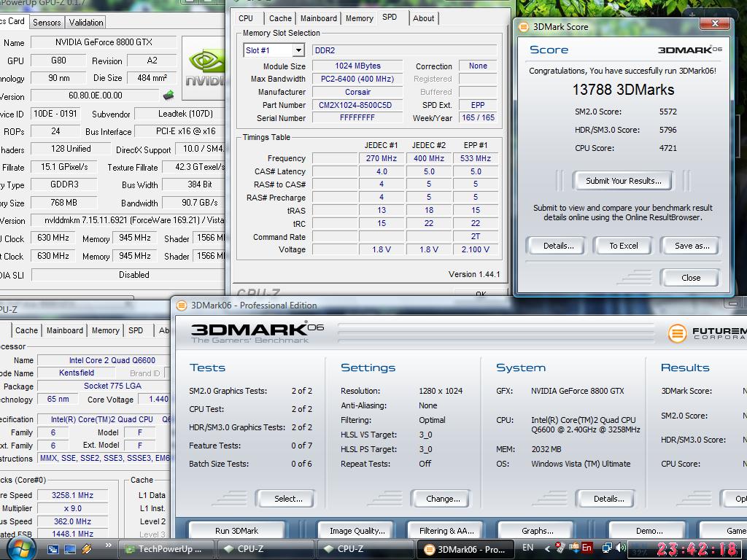Open the Sensors tab in GPU-Z

pyautogui.click(x=47, y=23)
